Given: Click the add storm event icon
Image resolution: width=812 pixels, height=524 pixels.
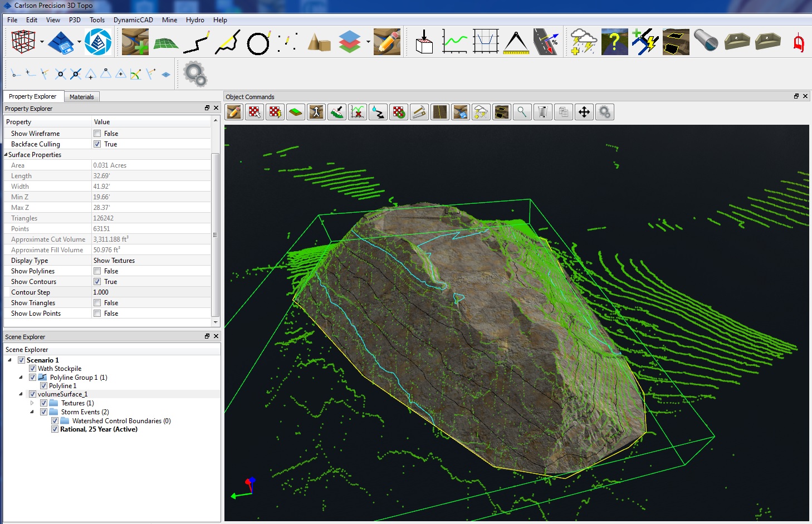Looking at the screenshot, I should pyautogui.click(x=583, y=42).
